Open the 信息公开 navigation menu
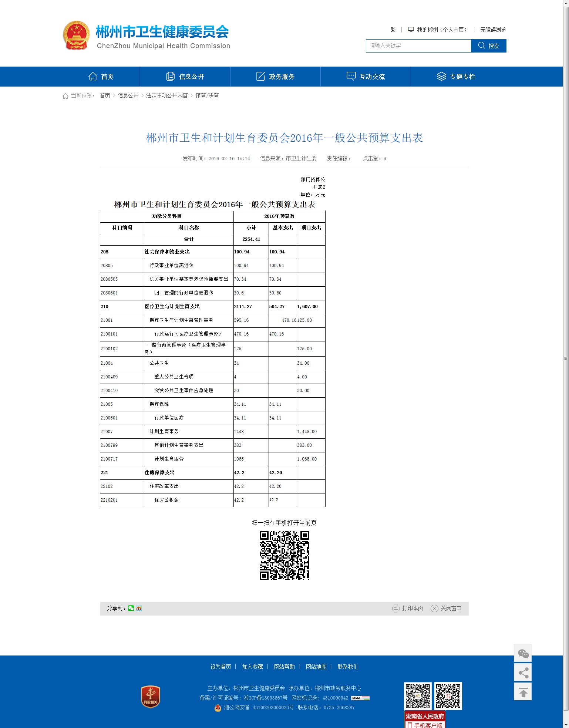This screenshot has height=728, width=569. 185,77
